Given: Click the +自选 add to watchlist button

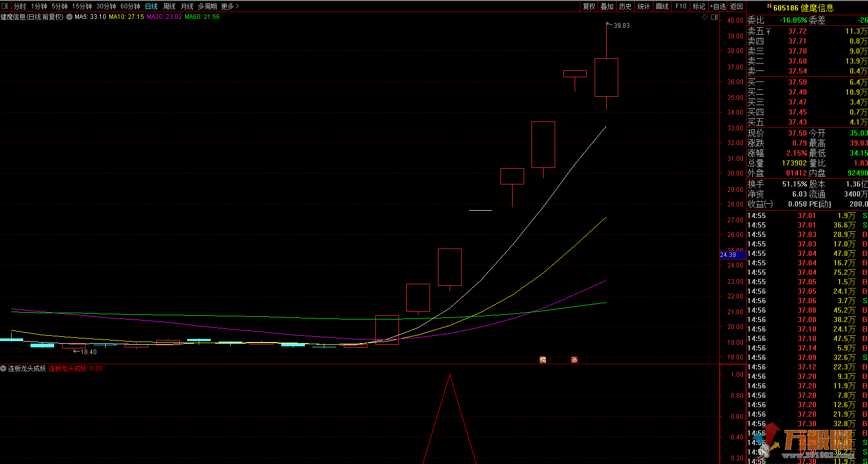Looking at the screenshot, I should (x=718, y=6).
